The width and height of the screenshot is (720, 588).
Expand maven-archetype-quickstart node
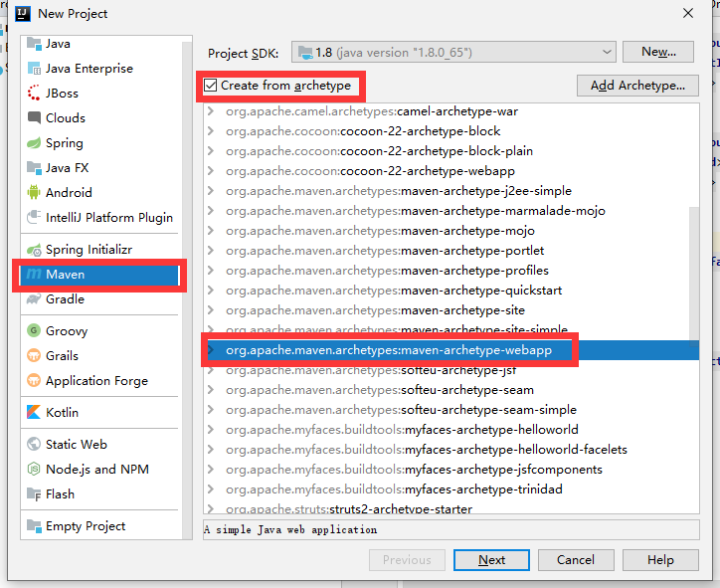[211, 291]
